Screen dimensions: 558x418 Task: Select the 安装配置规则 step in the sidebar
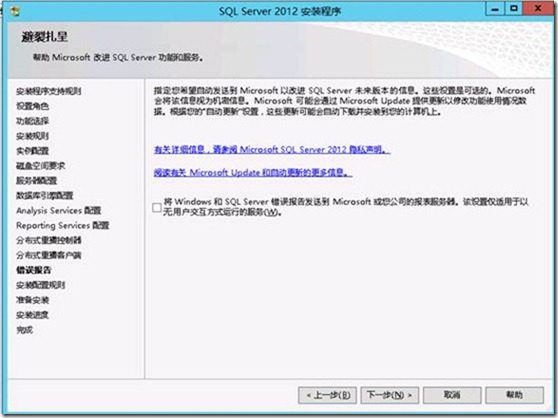click(41, 285)
